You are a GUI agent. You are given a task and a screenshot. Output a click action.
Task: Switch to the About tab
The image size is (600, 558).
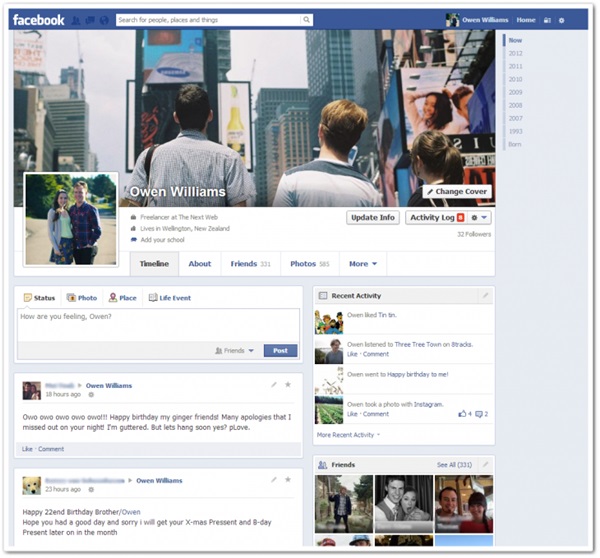(x=199, y=264)
